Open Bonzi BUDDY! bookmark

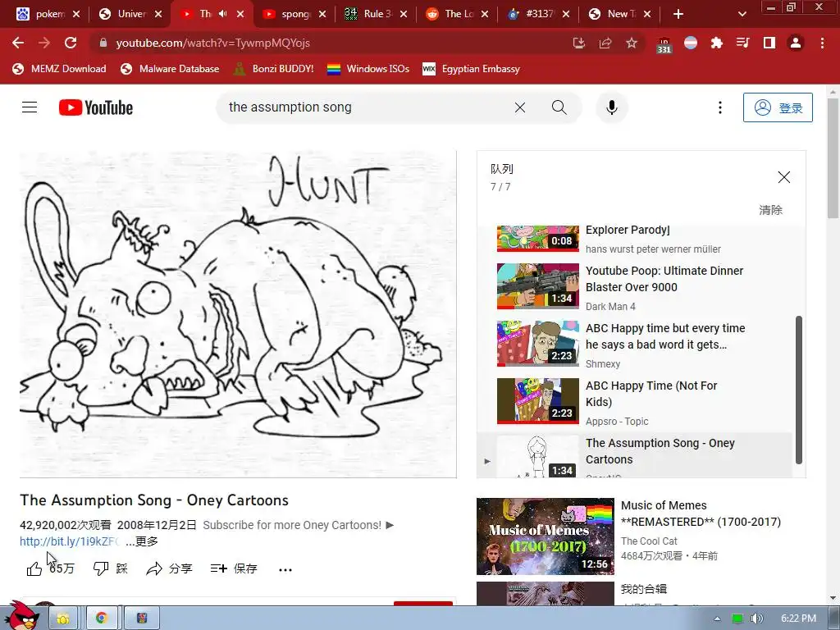(273, 69)
